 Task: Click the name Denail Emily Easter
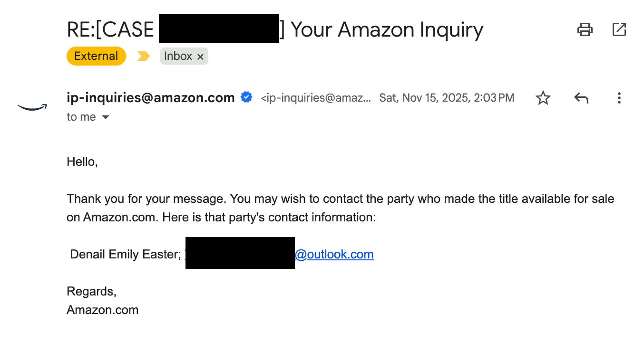[x=124, y=255]
